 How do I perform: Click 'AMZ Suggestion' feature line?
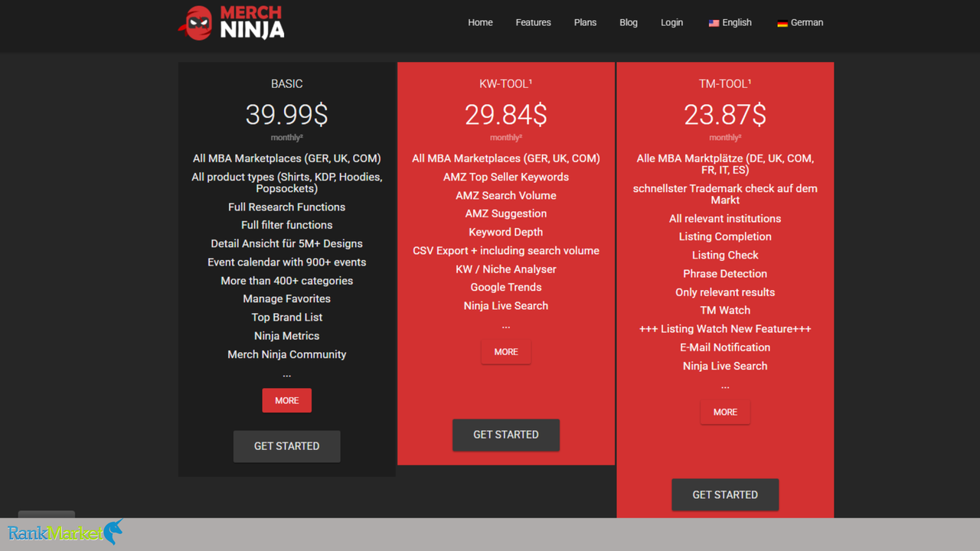[506, 214]
